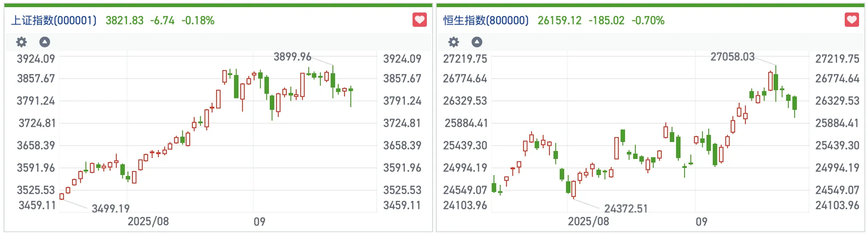Toggle the heart favorite on 上证指数
Image resolution: width=868 pixels, height=234 pixels.
pos(419,20)
